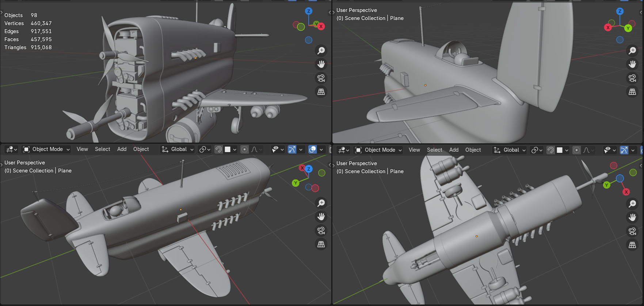Switch perspective/orthographic grid icon in statistics viewport
The height and width of the screenshot is (306, 644).
tap(321, 92)
